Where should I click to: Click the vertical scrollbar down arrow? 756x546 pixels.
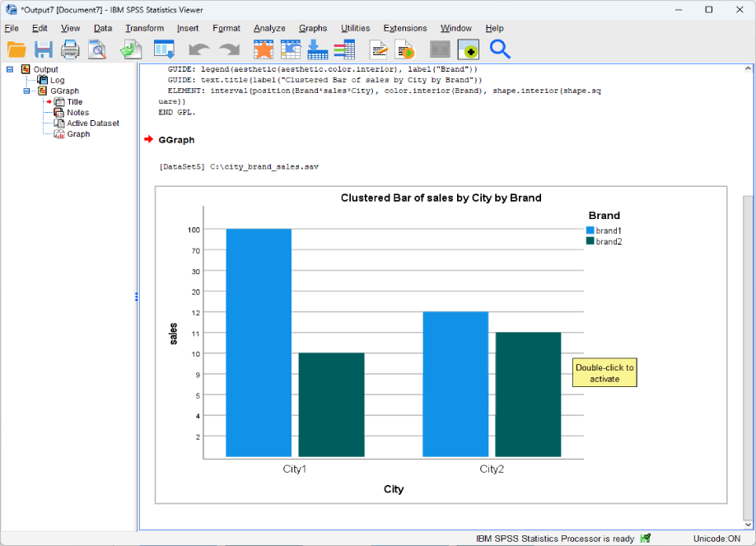748,525
